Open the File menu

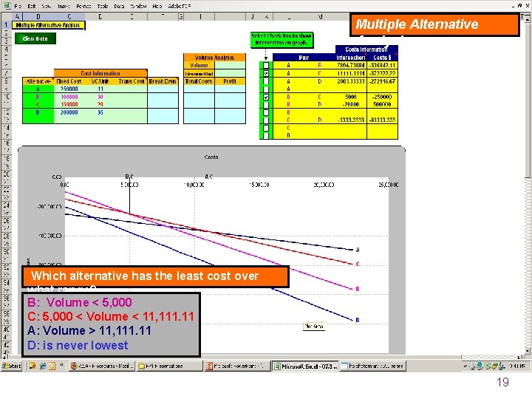coord(18,6)
